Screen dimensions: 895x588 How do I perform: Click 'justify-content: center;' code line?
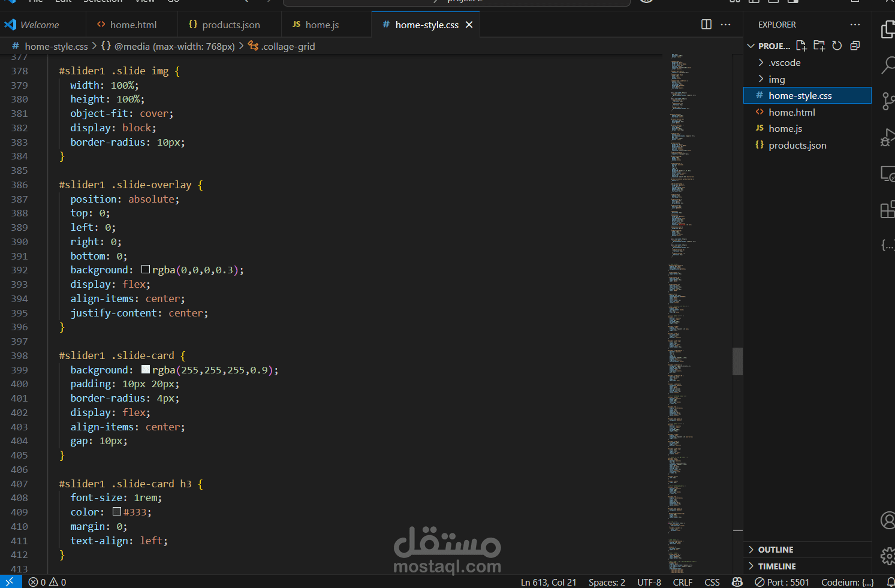(139, 313)
